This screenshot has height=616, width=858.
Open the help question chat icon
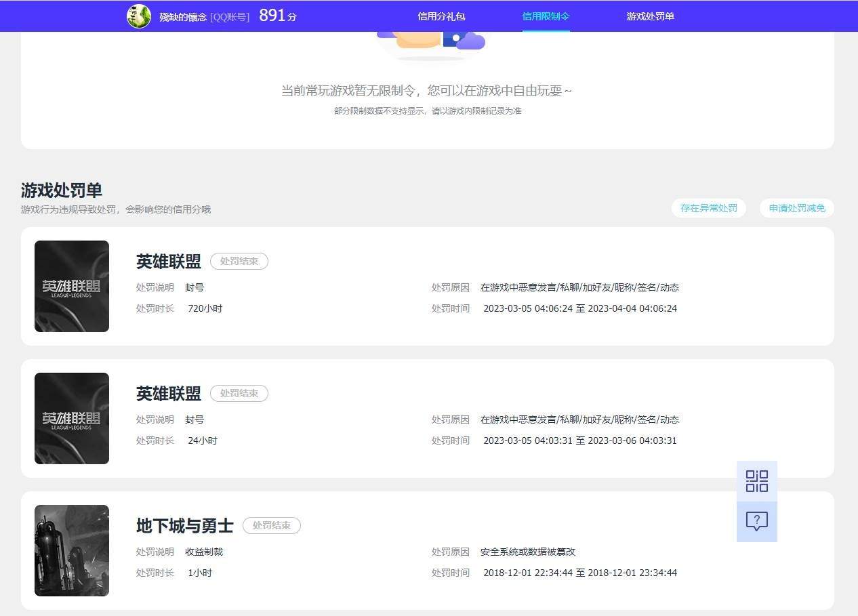(757, 522)
